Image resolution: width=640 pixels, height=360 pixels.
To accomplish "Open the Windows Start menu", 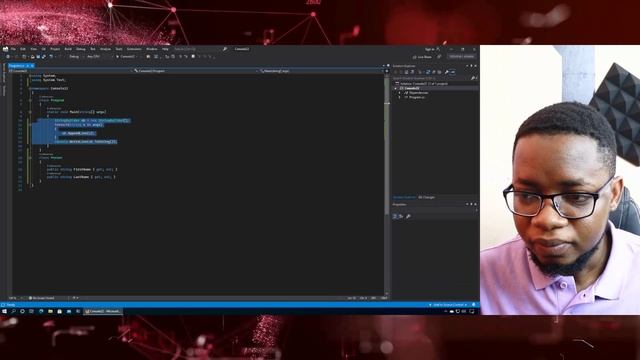I will pos(4,311).
